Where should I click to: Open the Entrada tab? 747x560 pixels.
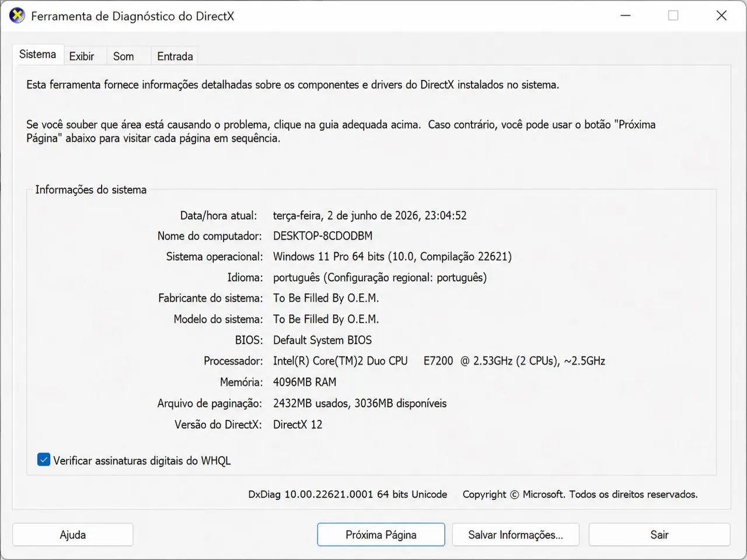pyautogui.click(x=174, y=56)
